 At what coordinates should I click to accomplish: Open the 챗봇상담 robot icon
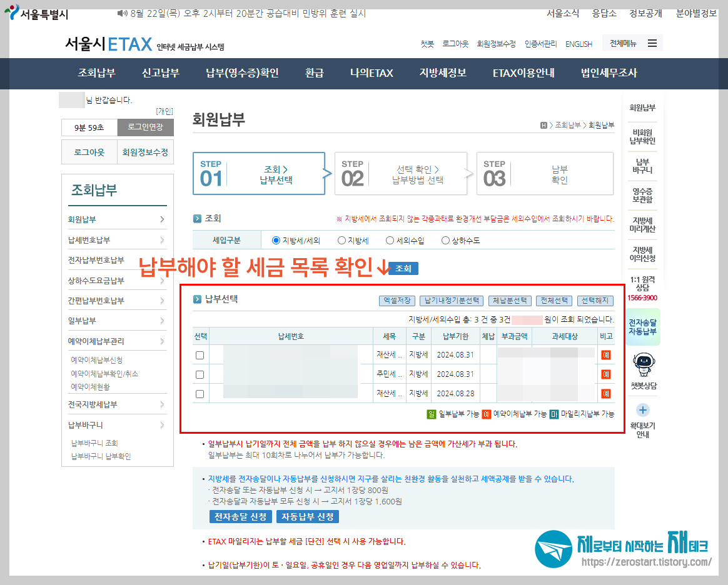point(644,364)
